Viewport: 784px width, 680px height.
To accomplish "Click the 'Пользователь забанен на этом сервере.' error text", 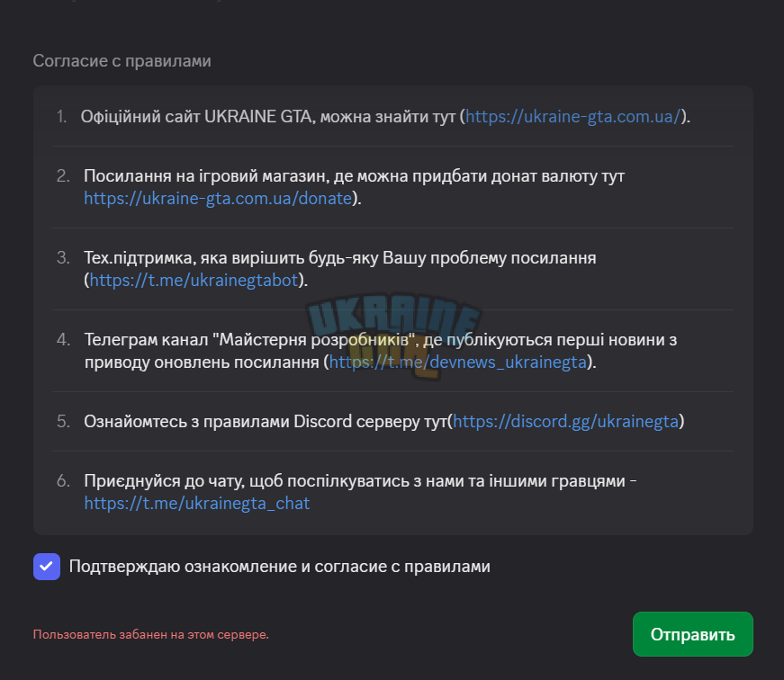I will 151,634.
